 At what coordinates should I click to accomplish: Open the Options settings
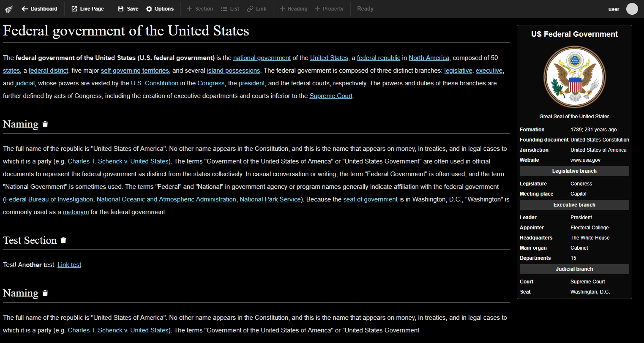pos(160,9)
